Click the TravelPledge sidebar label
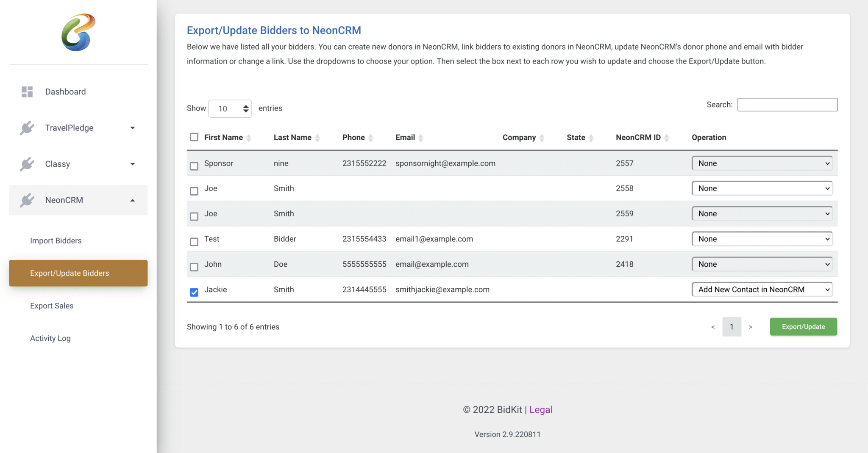 70,128
